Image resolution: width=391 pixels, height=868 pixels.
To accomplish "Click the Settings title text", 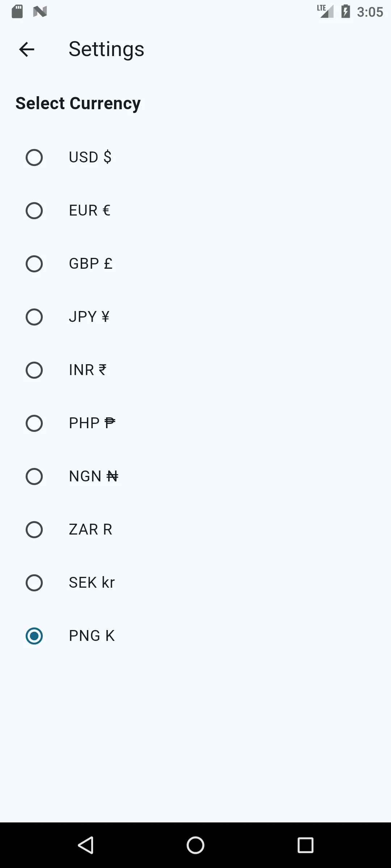I will pyautogui.click(x=106, y=49).
